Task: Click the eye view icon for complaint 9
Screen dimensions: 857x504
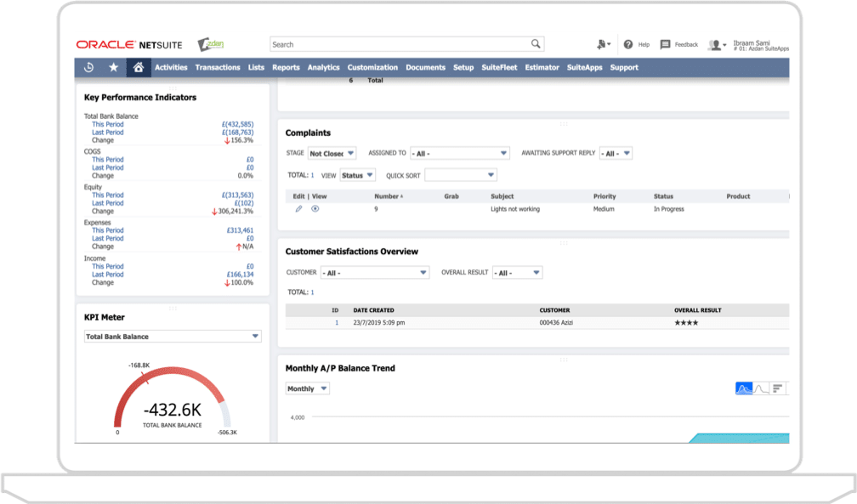Action: pyautogui.click(x=315, y=209)
